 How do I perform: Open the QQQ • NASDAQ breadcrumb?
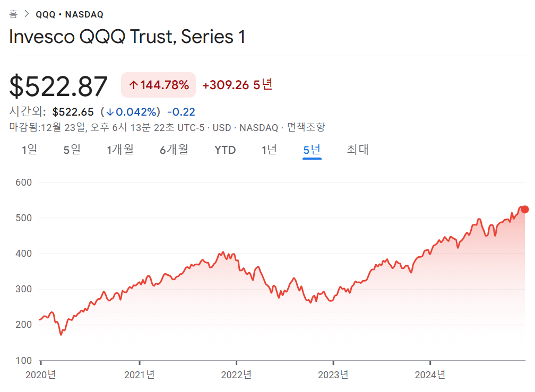[70, 14]
